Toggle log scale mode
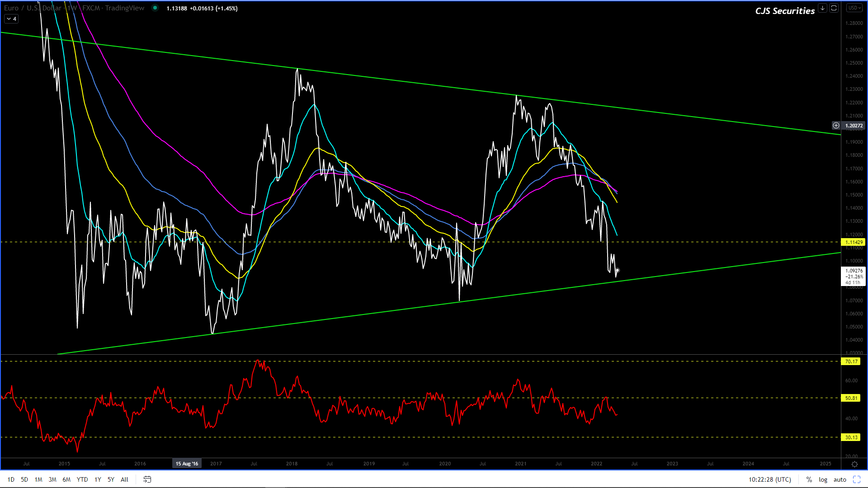868x488 pixels. coord(823,479)
